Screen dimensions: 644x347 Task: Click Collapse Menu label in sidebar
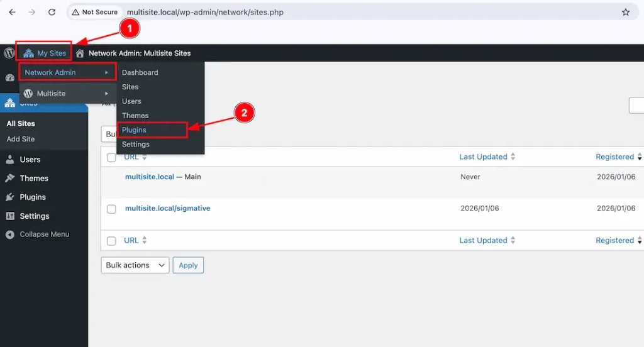point(45,234)
